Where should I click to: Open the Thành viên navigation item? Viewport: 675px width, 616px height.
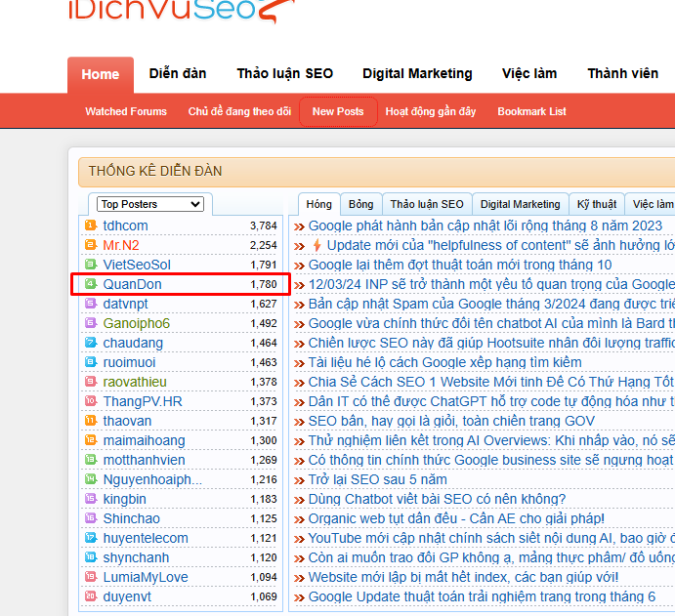point(623,73)
